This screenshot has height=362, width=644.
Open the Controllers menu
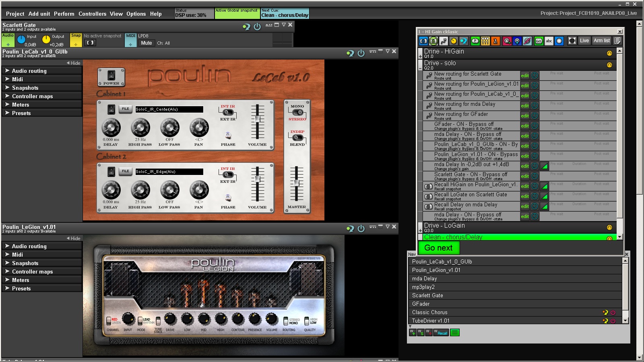click(92, 14)
